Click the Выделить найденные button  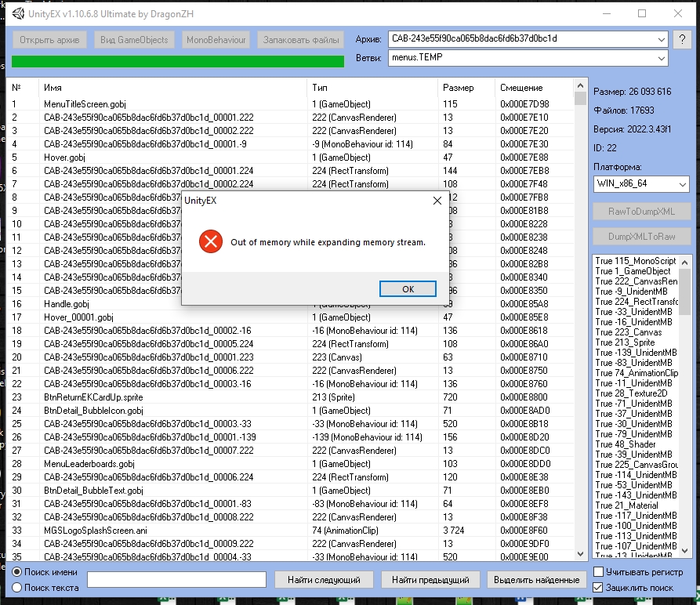pos(537,580)
